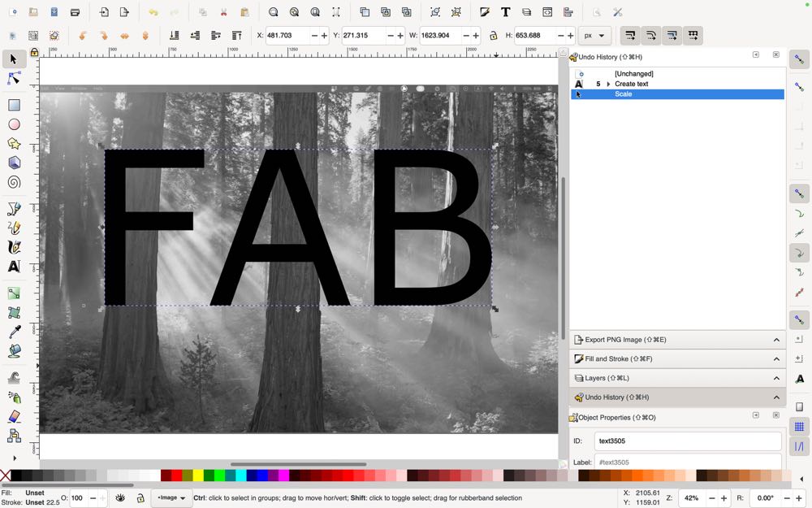
Task: Flip selection horizontally
Action: tap(124, 35)
